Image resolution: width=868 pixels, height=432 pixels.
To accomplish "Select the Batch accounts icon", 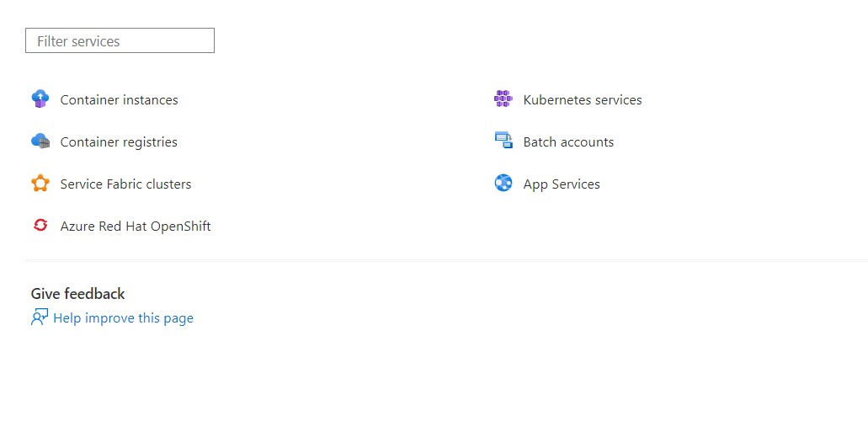I will point(503,141).
